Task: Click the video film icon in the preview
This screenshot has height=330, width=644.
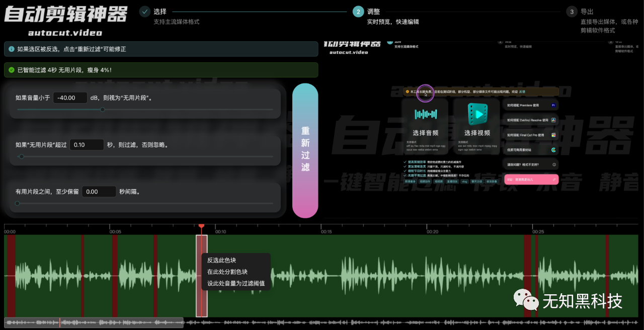Action: click(477, 114)
